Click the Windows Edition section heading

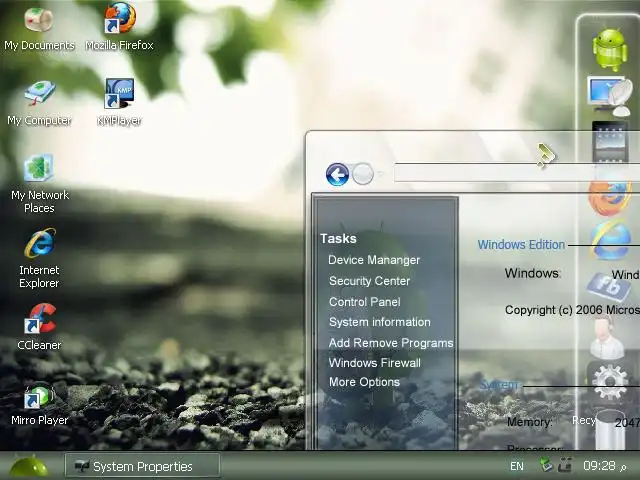pyautogui.click(x=521, y=244)
